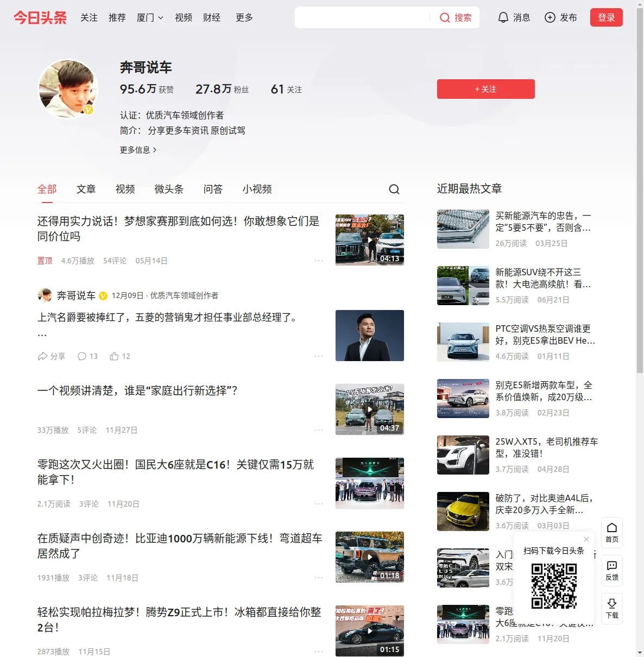Switch to the 微头条 tab
644x657 pixels.
click(x=169, y=189)
